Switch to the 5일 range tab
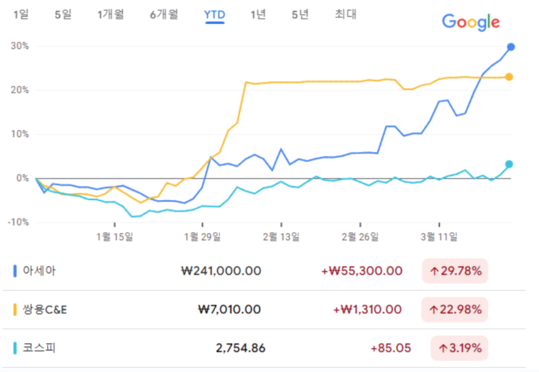 click(63, 14)
